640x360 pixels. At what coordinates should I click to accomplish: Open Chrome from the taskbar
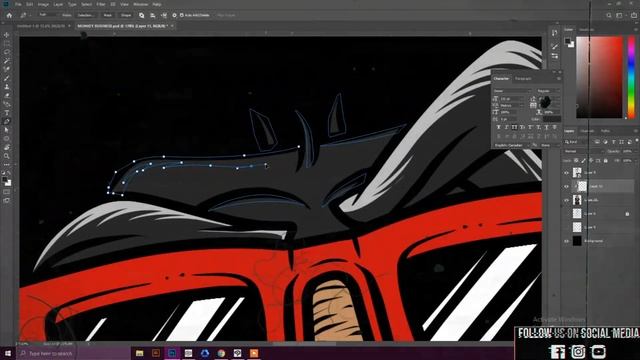221,353
